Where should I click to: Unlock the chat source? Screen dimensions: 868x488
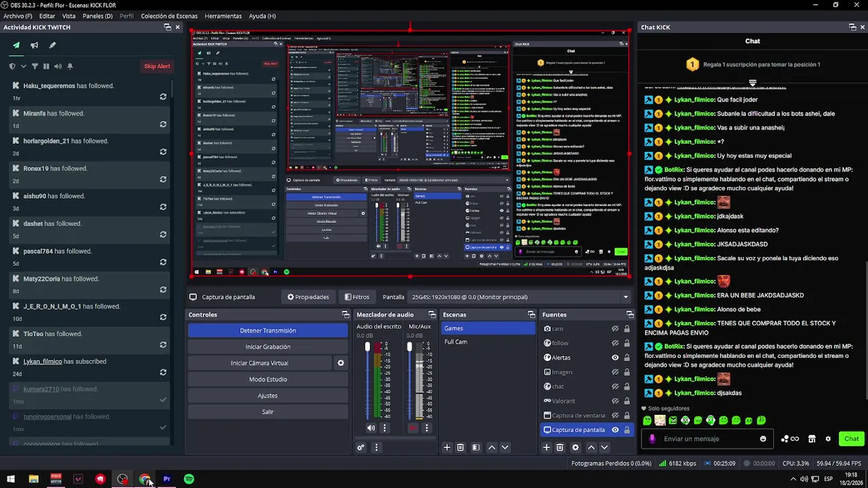[x=627, y=386]
